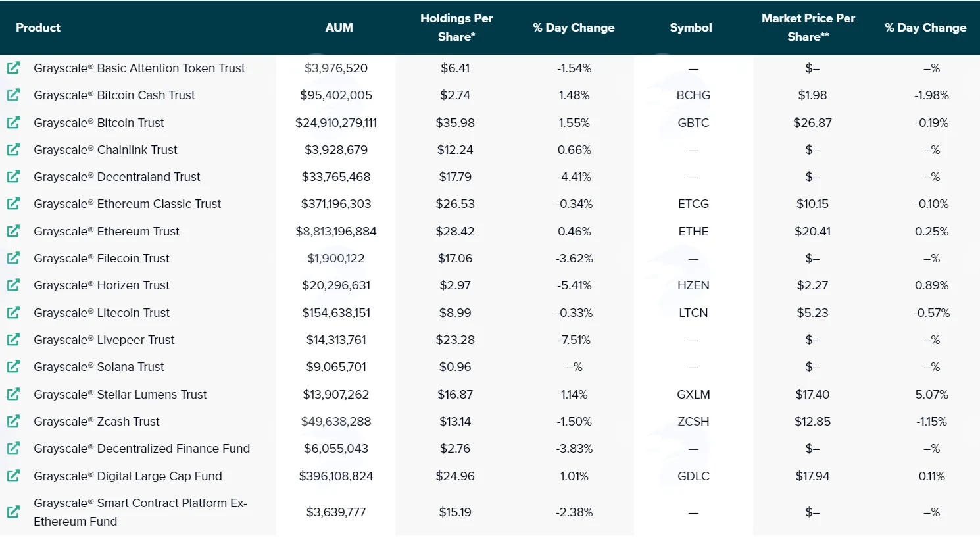Open Grayscale Ethereum Classic Trust link
Image resolution: width=980 pixels, height=542 pixels.
128,204
